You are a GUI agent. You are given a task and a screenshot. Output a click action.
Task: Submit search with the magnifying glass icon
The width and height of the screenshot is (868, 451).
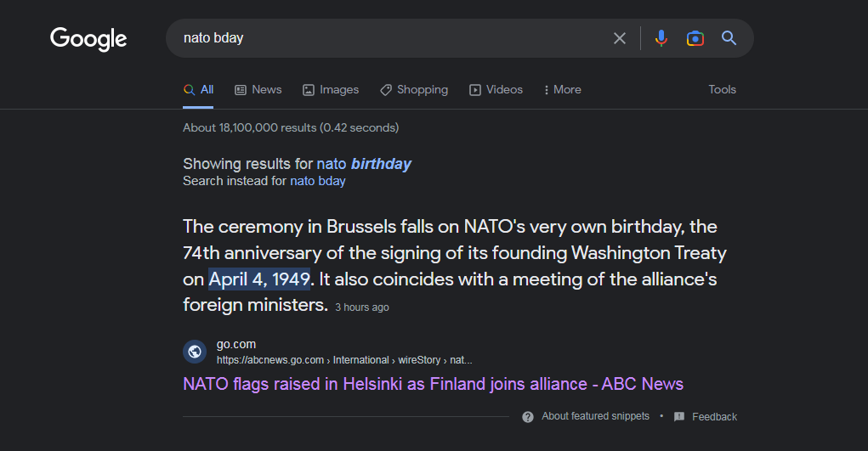tap(729, 37)
